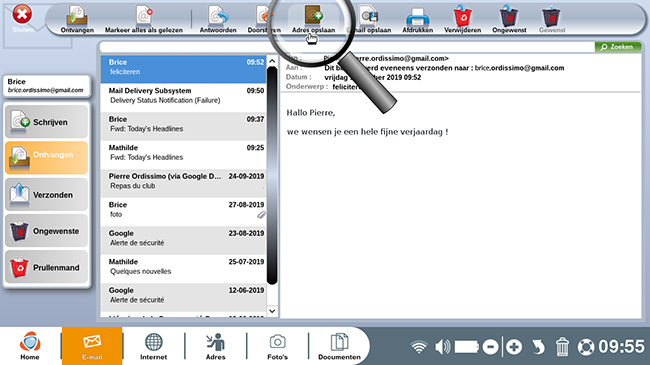
Task: Open the Prullenmand folder
Action: click(46, 268)
